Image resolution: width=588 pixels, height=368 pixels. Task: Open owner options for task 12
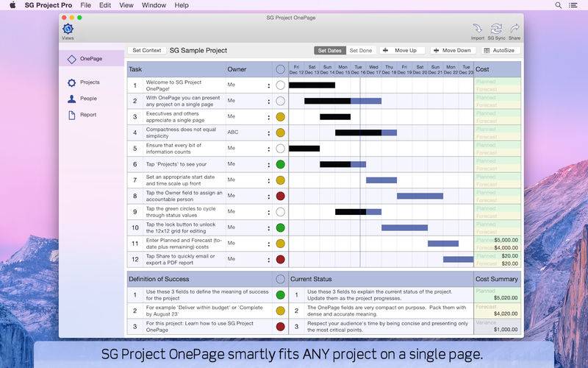pos(268,260)
